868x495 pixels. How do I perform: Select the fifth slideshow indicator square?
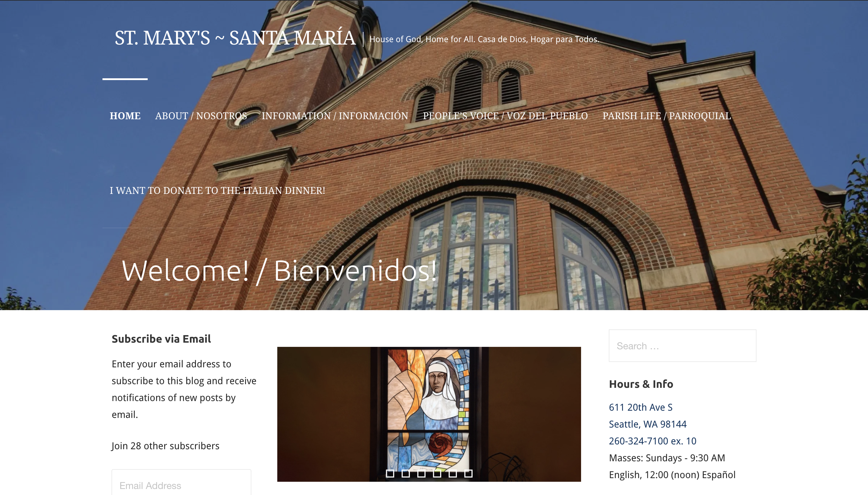point(453,473)
